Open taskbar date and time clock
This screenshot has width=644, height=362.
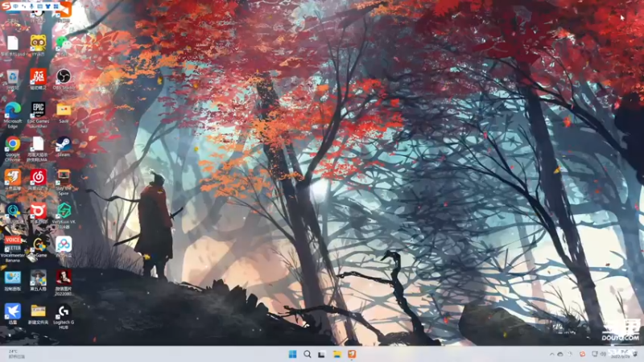tap(621, 354)
